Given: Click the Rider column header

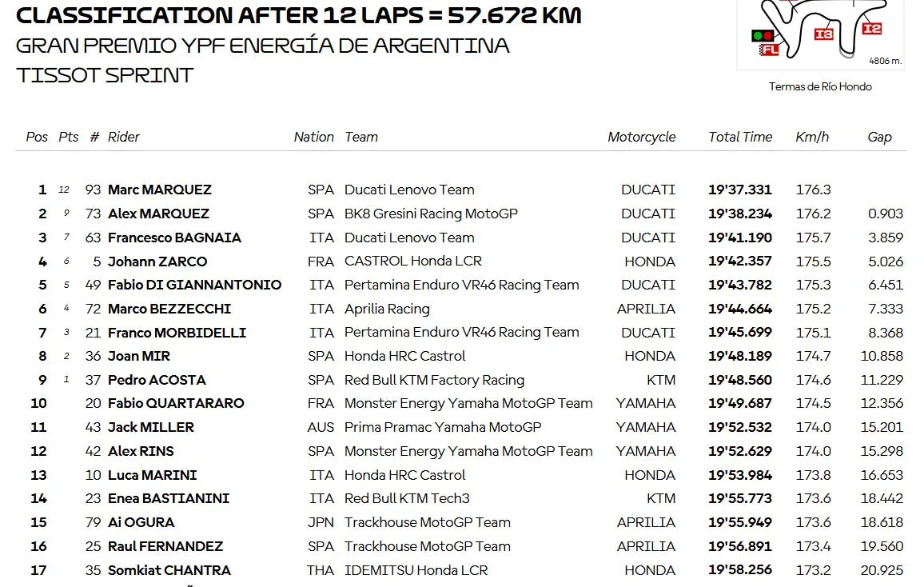Looking at the screenshot, I should (124, 137).
